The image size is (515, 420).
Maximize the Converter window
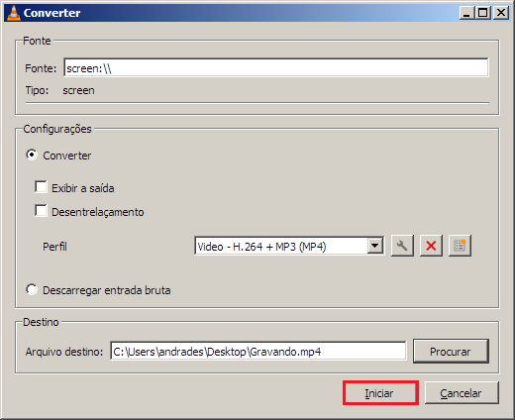tap(483, 13)
